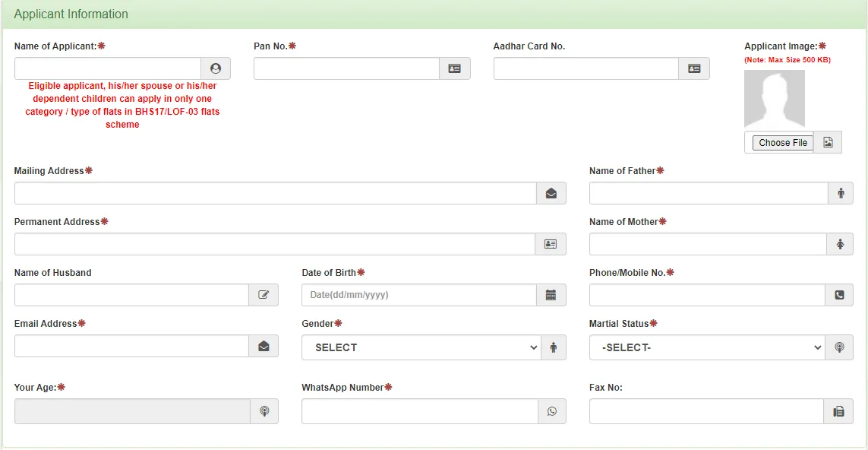Focus the Name of Applicant text field
The image size is (868, 450).
point(107,68)
